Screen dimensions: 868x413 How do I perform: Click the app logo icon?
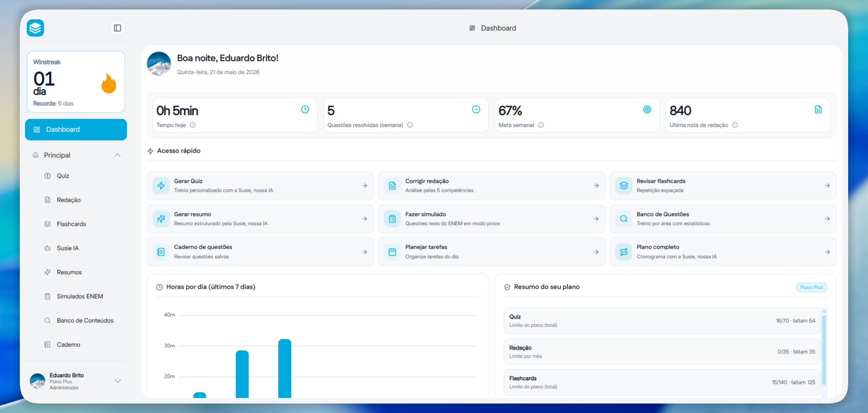click(35, 28)
